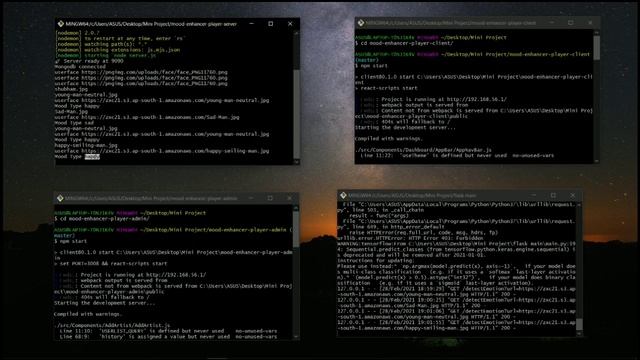Maximize the mood-enhancer-player-client terminal window
Image resolution: width=640 pixels, height=360 pixels.
pyautogui.click(x=571, y=23)
